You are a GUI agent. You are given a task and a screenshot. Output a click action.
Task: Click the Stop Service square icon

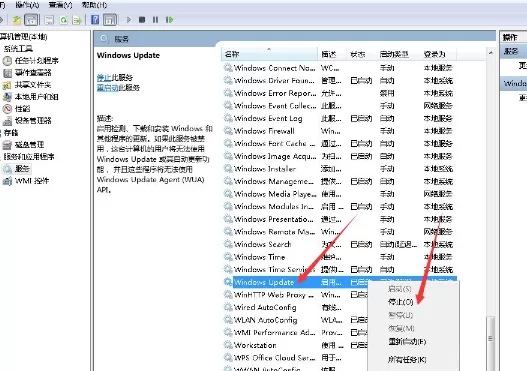(x=142, y=20)
